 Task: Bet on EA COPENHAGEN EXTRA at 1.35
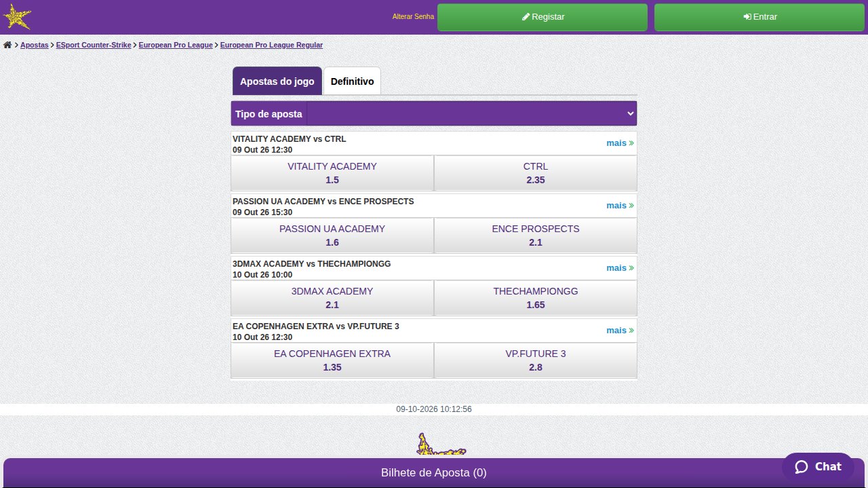point(332,360)
